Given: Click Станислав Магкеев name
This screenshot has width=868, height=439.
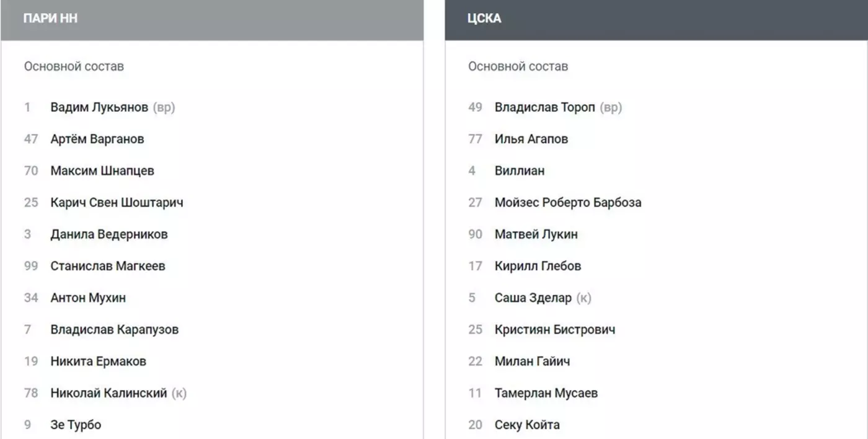Looking at the screenshot, I should [x=108, y=266].
